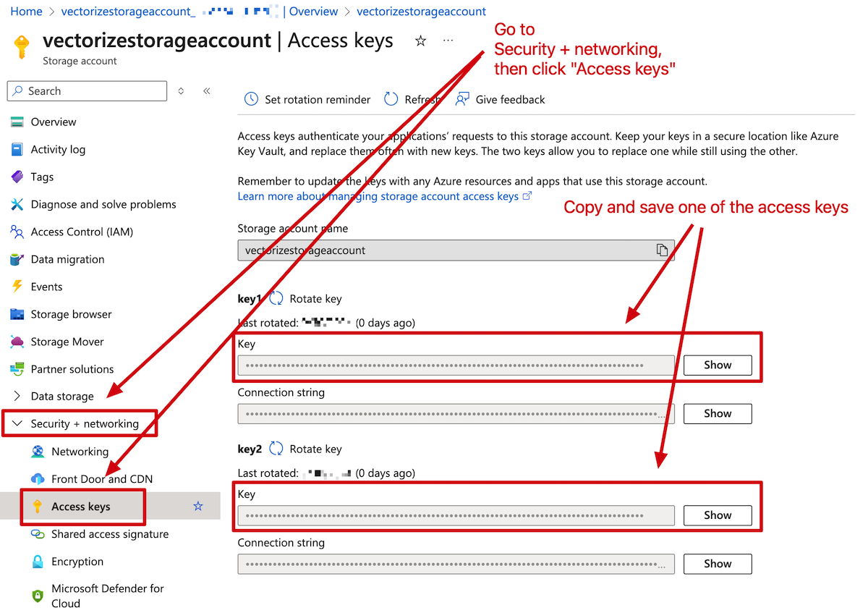Favorite the page with the star icon
This screenshot has height=613, width=868.
(420, 41)
